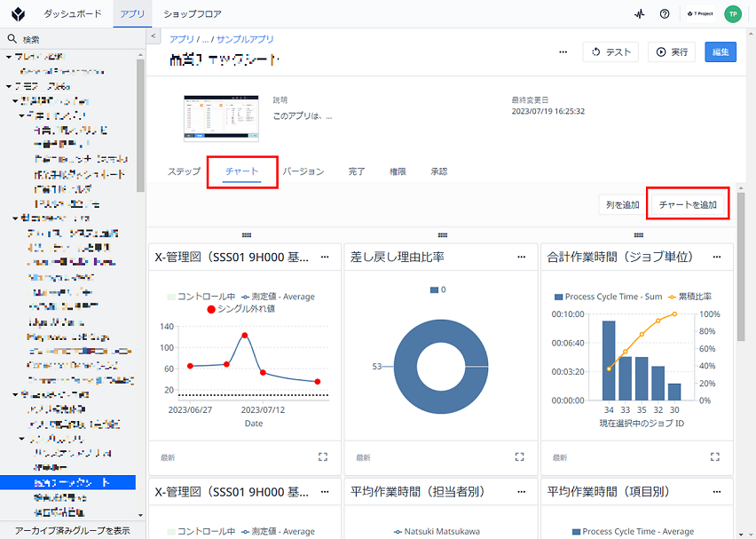Viewport: 756px width, 539px height.
Task: Open the activity pulse icon
Action: (640, 14)
